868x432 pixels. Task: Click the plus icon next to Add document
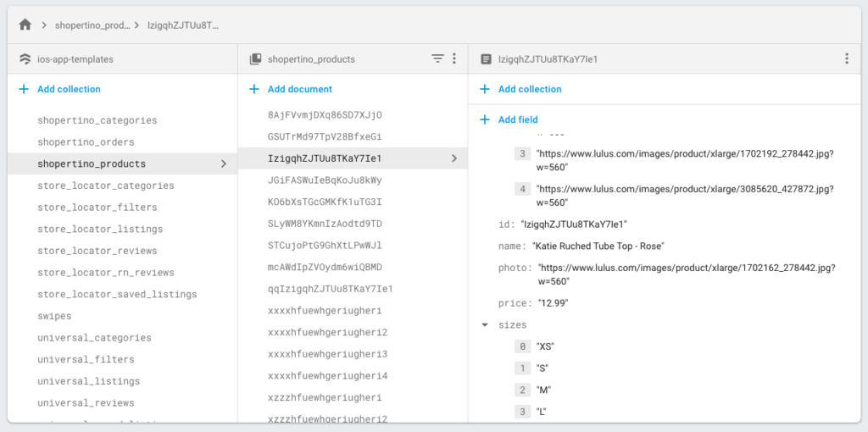pos(254,89)
